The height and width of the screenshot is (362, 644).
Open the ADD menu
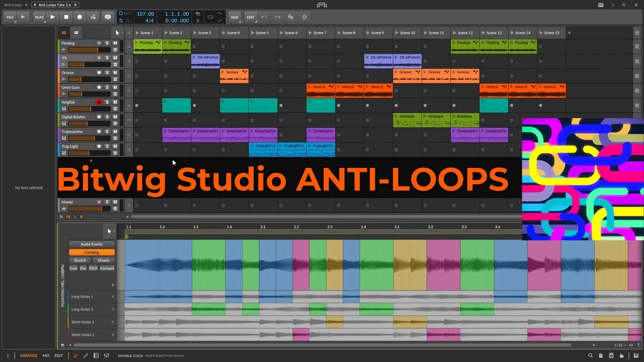tap(234, 17)
